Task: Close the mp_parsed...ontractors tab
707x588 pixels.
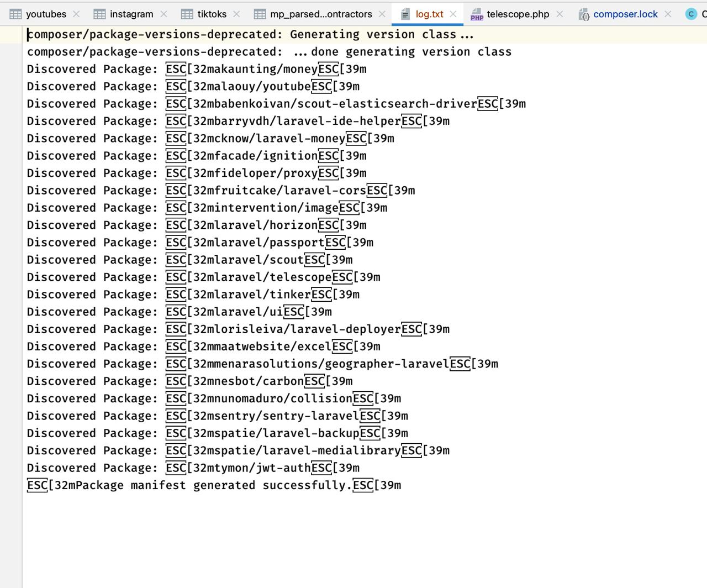Action: (382, 14)
